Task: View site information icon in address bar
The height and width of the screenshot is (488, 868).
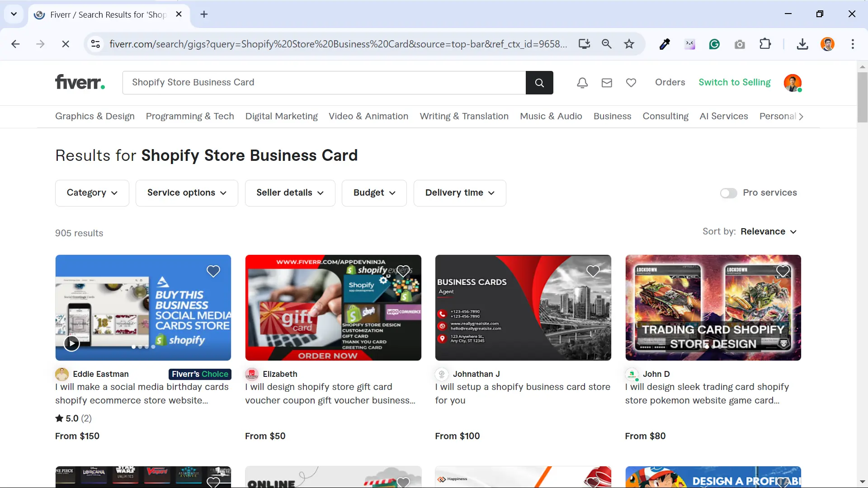Action: (95, 44)
